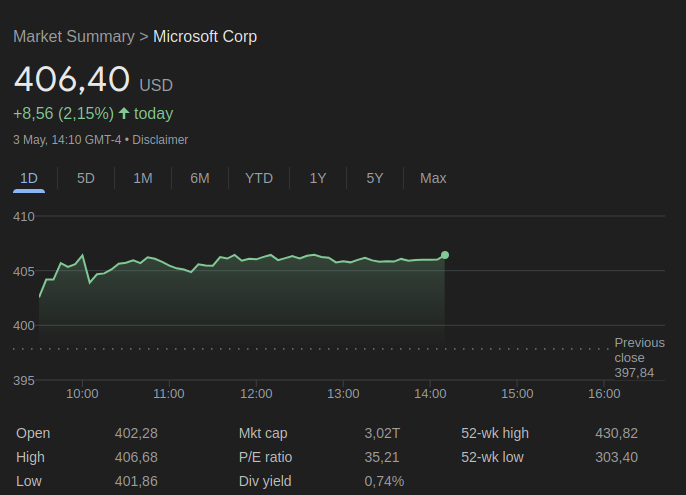Click the 52-wk high label
The image size is (686, 495).
(x=495, y=433)
